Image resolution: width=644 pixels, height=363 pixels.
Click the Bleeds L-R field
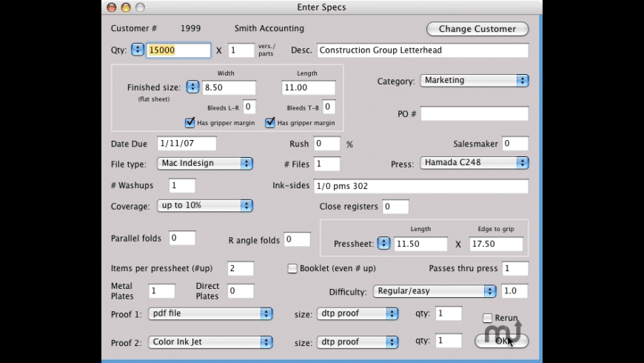[x=249, y=107]
